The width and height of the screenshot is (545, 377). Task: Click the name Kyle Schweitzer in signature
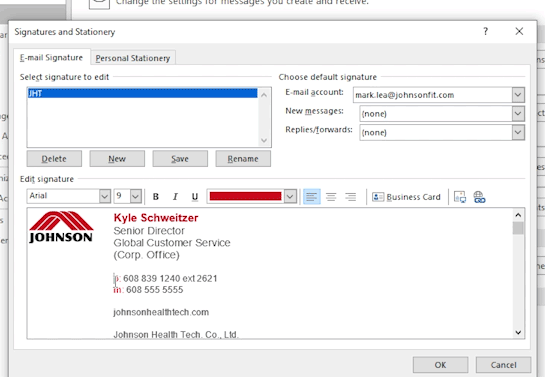click(156, 218)
